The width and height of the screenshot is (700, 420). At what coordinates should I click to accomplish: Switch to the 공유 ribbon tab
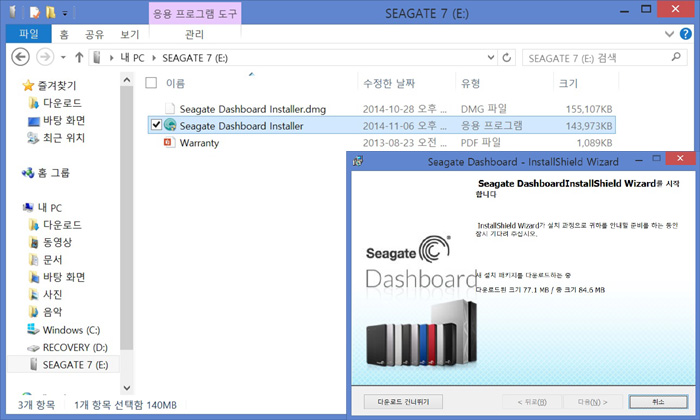pyautogui.click(x=94, y=34)
